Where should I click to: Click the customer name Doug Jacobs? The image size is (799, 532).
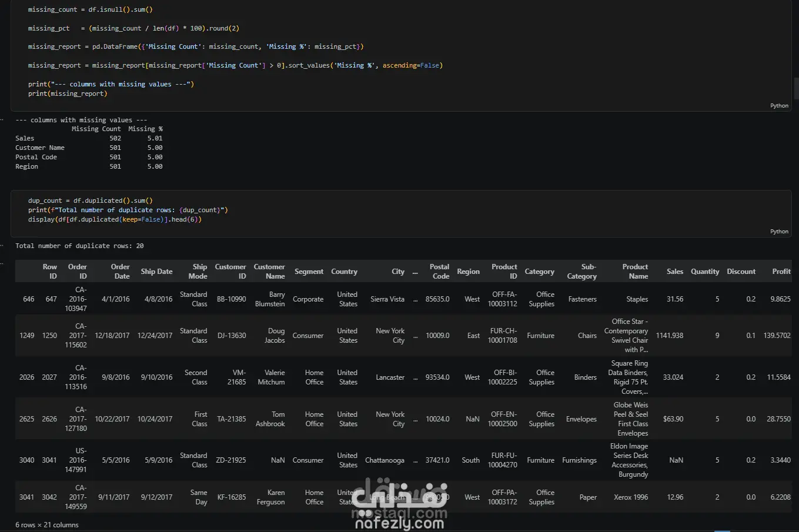[x=275, y=336]
